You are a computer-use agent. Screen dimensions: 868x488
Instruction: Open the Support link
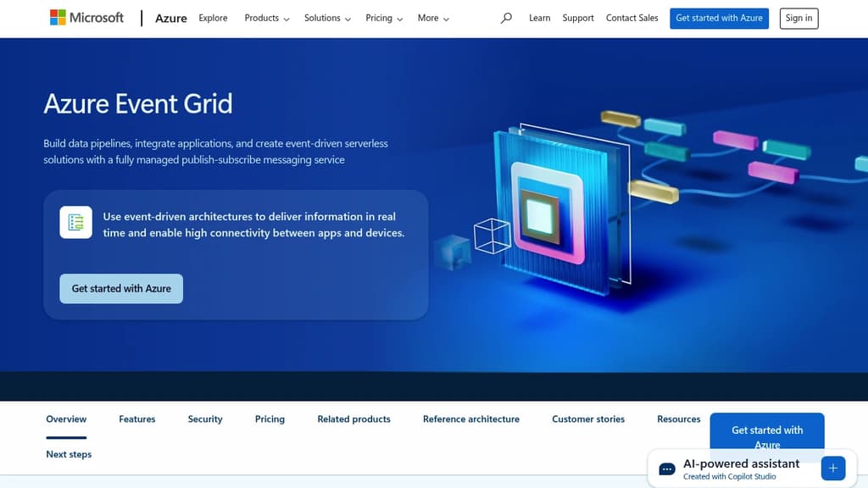click(x=578, y=18)
